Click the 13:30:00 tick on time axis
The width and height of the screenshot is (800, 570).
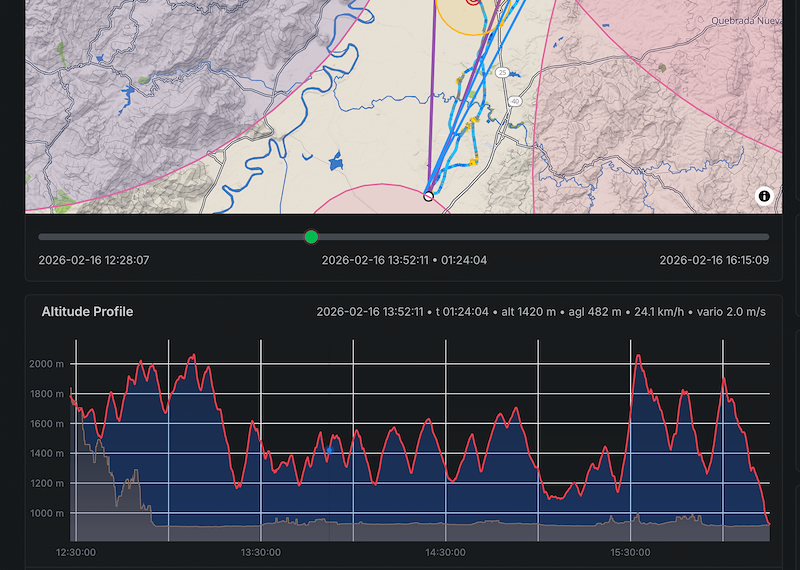point(260,552)
